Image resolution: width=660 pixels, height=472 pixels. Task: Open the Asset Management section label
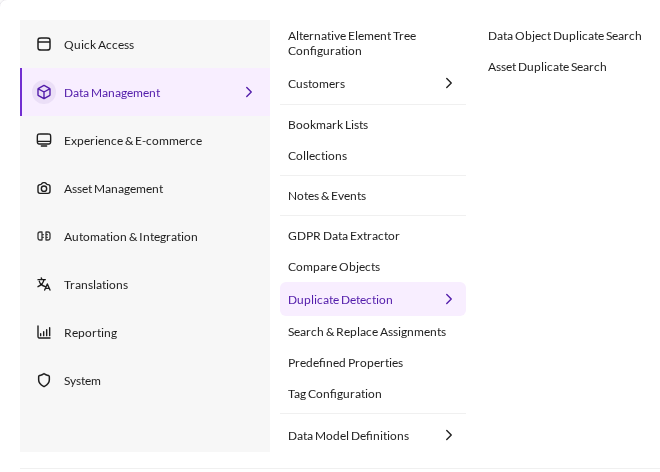pyautogui.click(x=113, y=189)
